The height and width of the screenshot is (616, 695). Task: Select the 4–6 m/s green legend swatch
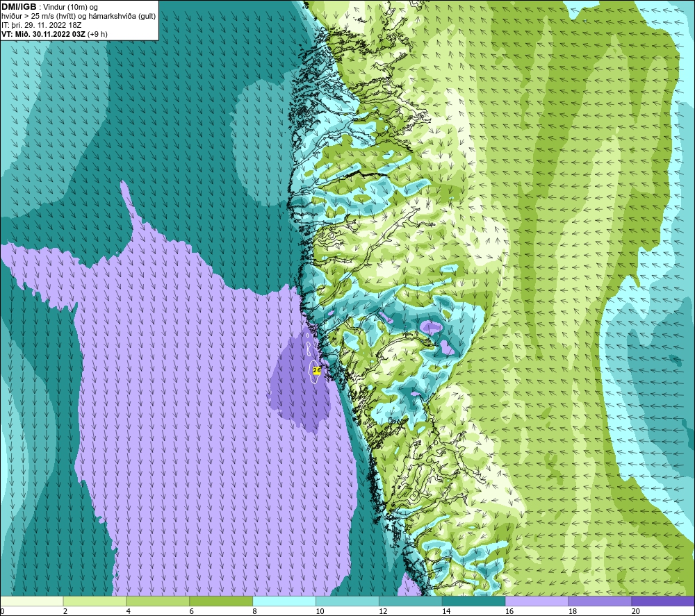158,601
